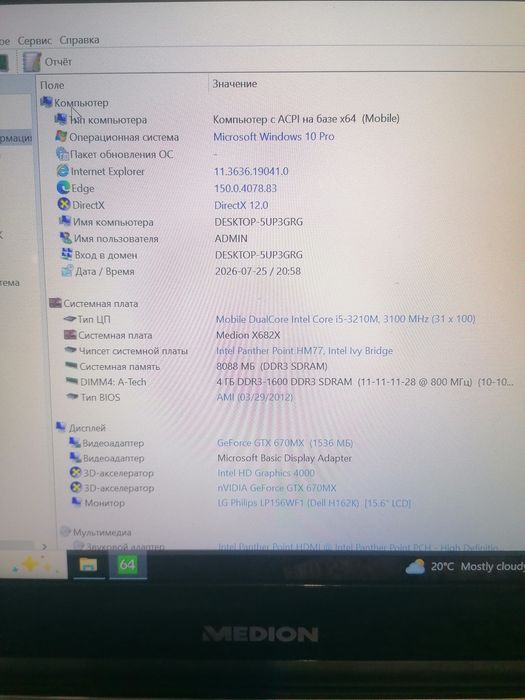
Task: Click the Чипсет системной платы icon
Action: [x=71, y=350]
